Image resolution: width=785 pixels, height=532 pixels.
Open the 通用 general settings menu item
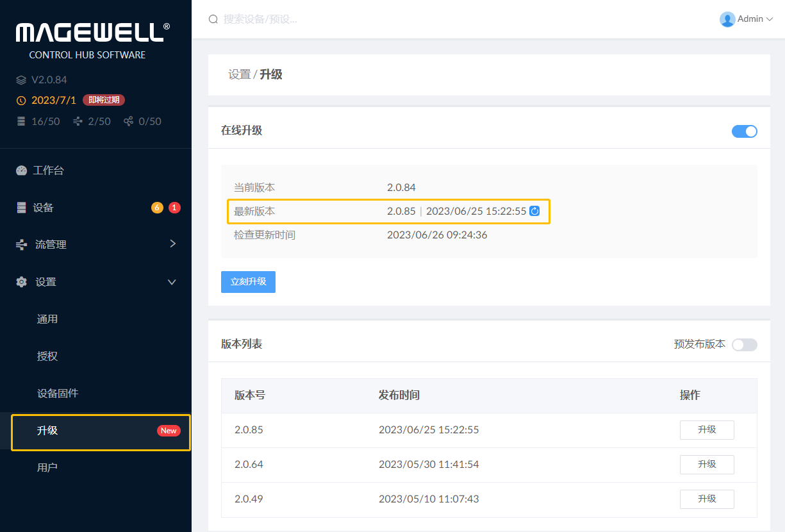point(47,319)
